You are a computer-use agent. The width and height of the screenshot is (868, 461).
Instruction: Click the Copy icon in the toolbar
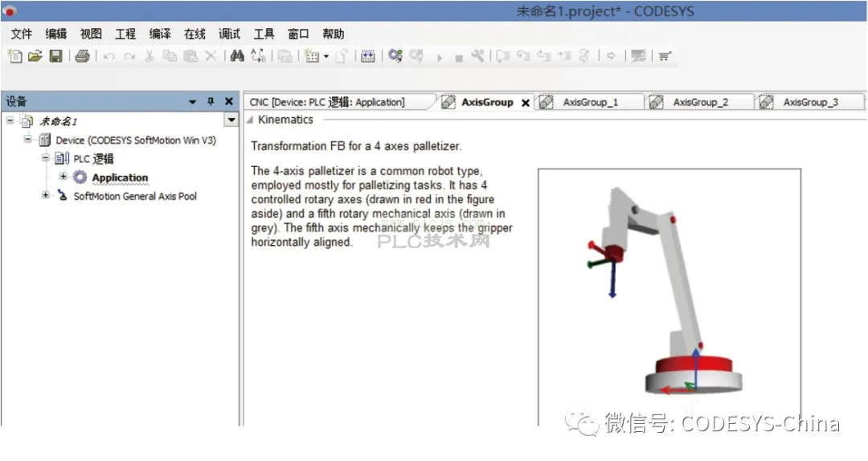(170, 56)
